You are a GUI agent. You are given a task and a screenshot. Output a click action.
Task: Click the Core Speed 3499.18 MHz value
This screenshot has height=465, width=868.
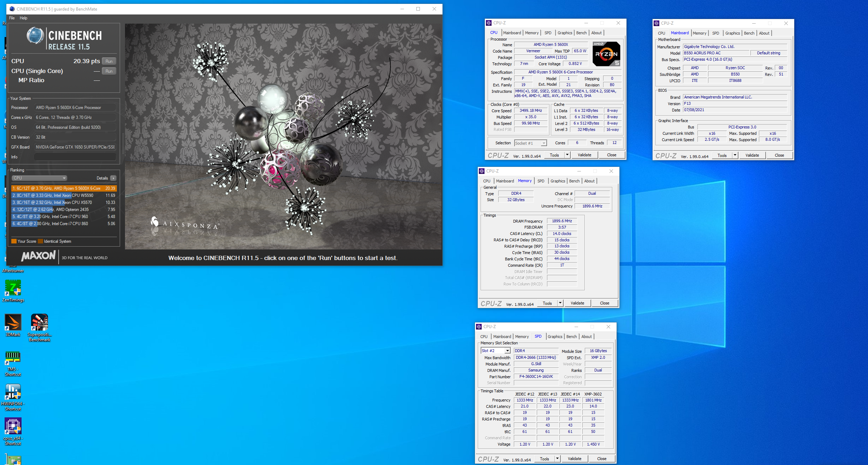point(530,110)
